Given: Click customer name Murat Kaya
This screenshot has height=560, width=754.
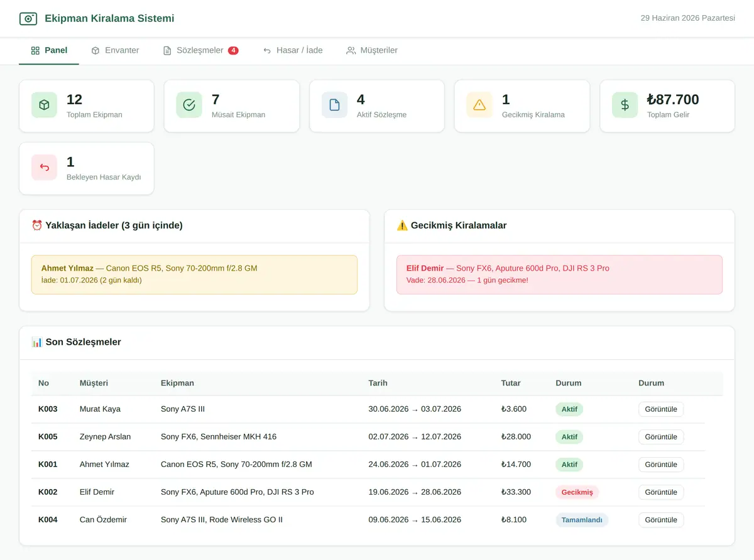Looking at the screenshot, I should tap(100, 409).
